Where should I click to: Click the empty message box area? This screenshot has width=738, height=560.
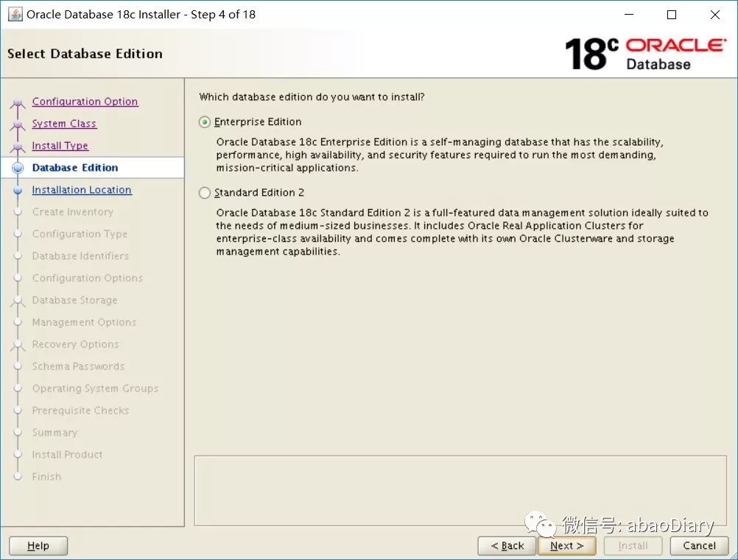(460, 490)
